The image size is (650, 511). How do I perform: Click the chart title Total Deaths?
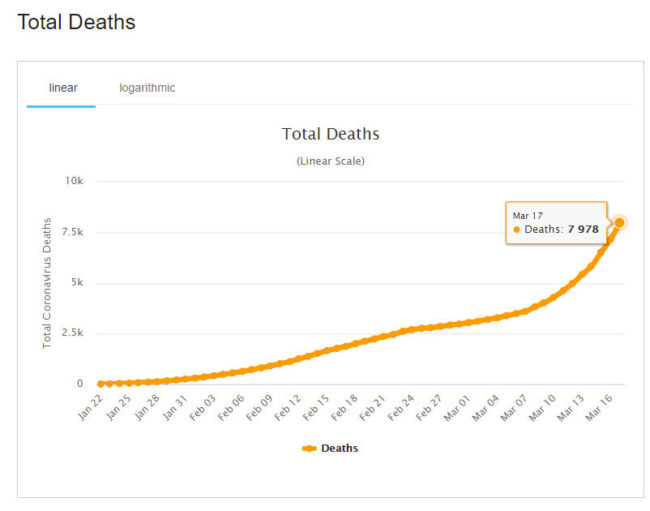tap(330, 134)
